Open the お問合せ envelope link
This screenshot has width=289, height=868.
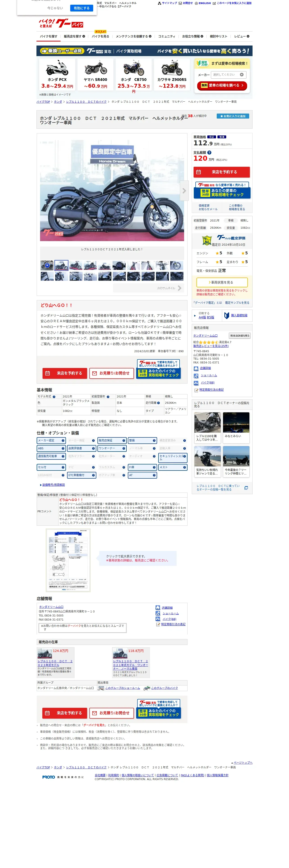click(186, 3)
